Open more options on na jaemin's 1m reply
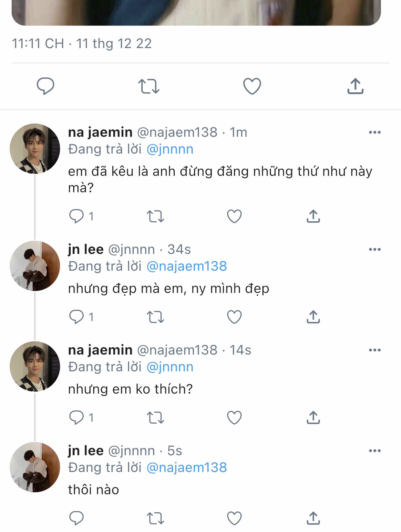The height and width of the screenshot is (532, 401). [x=375, y=132]
